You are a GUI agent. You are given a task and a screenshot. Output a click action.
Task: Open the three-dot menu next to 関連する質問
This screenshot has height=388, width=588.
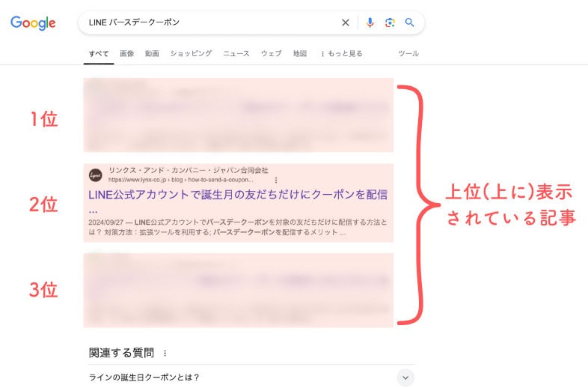[165, 353]
